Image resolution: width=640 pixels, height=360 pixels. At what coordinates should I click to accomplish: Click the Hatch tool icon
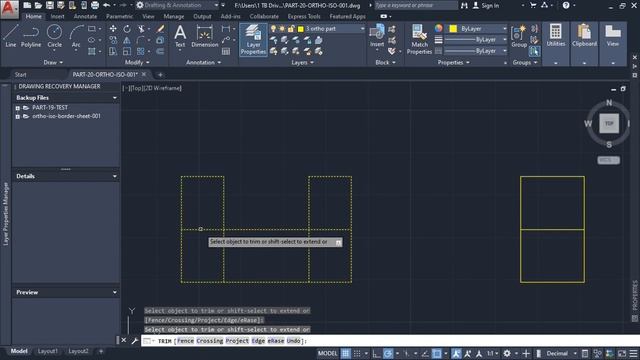[92, 51]
